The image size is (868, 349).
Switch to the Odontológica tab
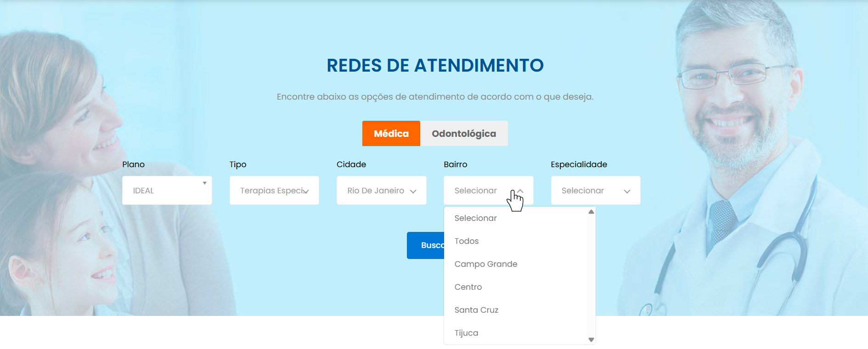click(x=464, y=133)
